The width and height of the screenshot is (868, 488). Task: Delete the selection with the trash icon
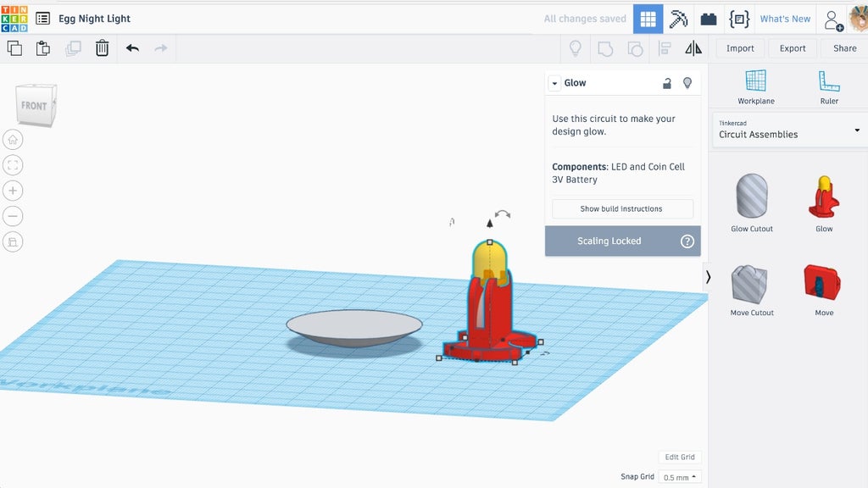[x=102, y=48]
